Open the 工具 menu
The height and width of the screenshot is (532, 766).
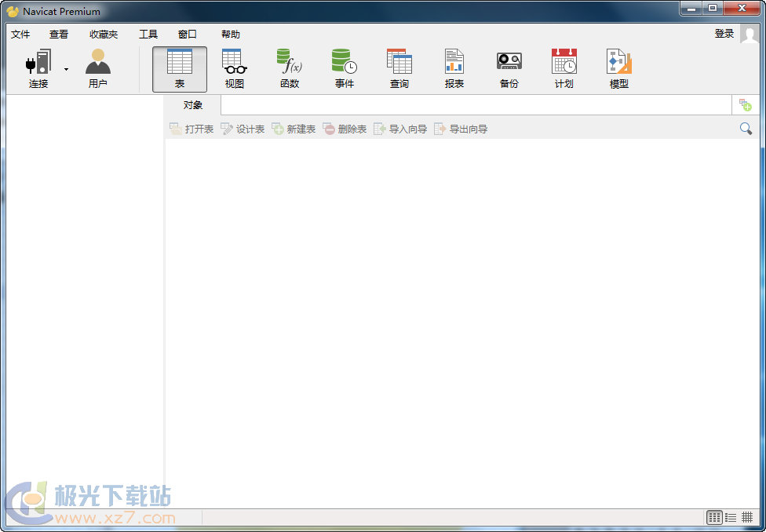tap(148, 34)
